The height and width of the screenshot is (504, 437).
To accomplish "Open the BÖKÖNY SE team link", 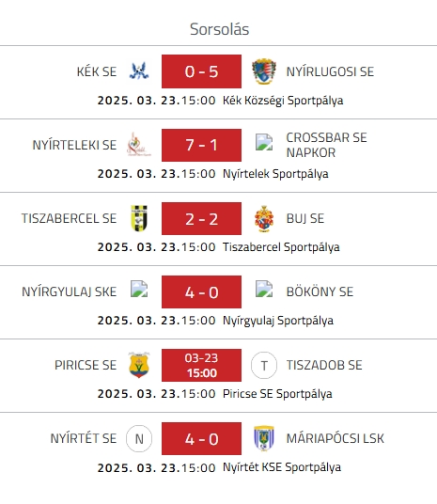I will 320,291.
